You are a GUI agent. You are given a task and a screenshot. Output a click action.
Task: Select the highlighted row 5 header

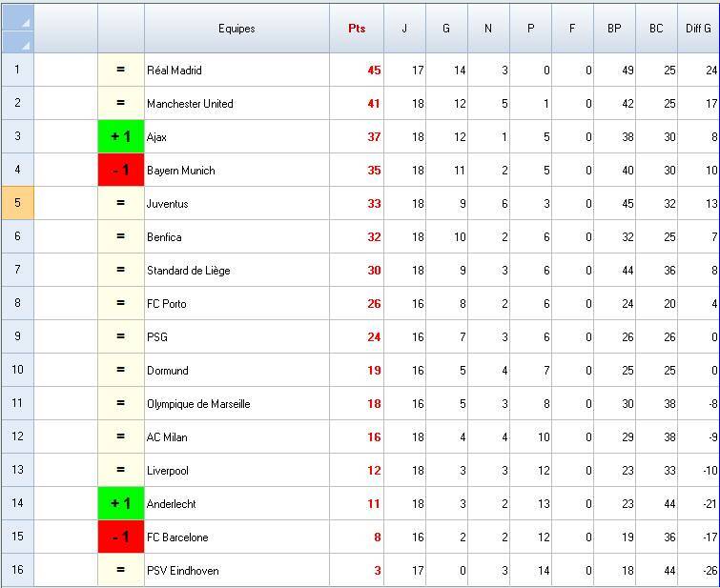click(17, 203)
